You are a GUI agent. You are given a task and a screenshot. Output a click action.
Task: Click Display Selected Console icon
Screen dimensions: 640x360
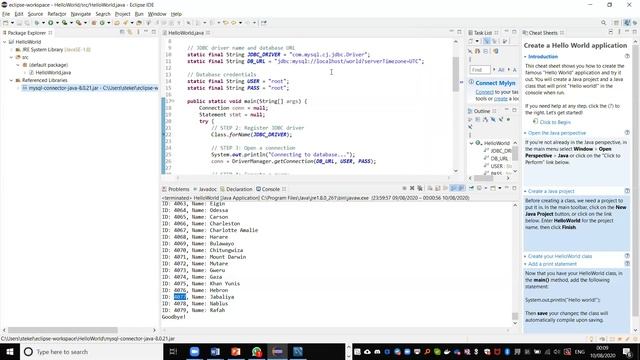click(479, 188)
